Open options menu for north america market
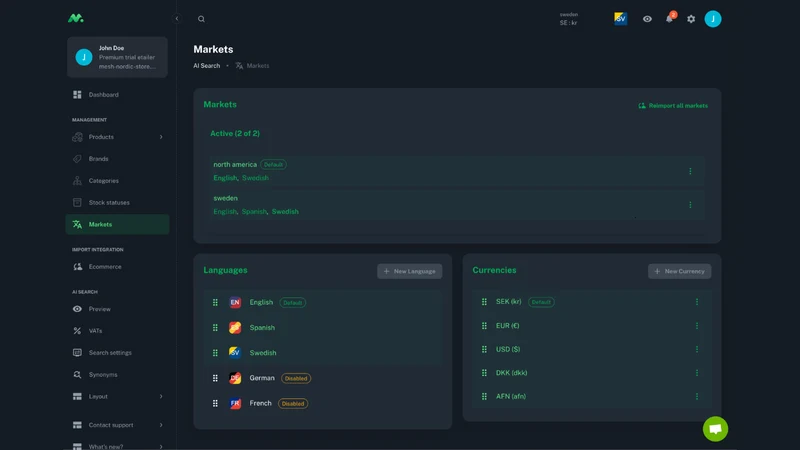The height and width of the screenshot is (450, 800). (x=690, y=171)
